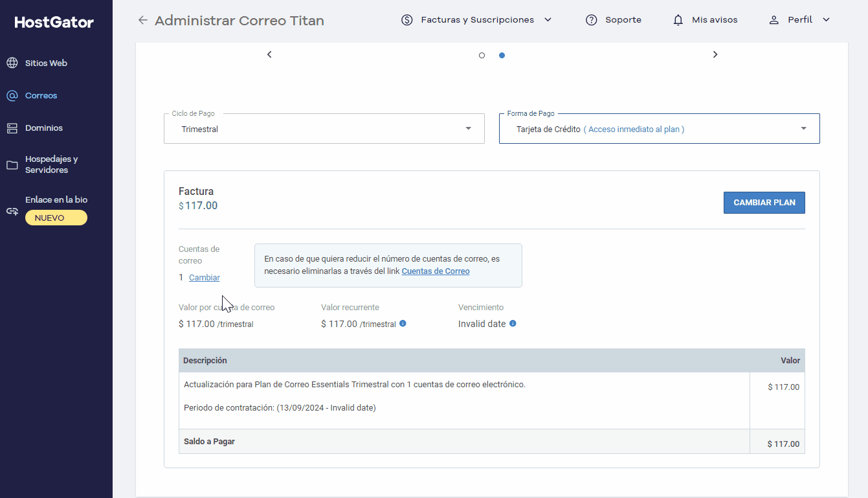The height and width of the screenshot is (498, 868).
Task: Open Hospedajes y Servidores in sidebar
Action: coord(52,164)
